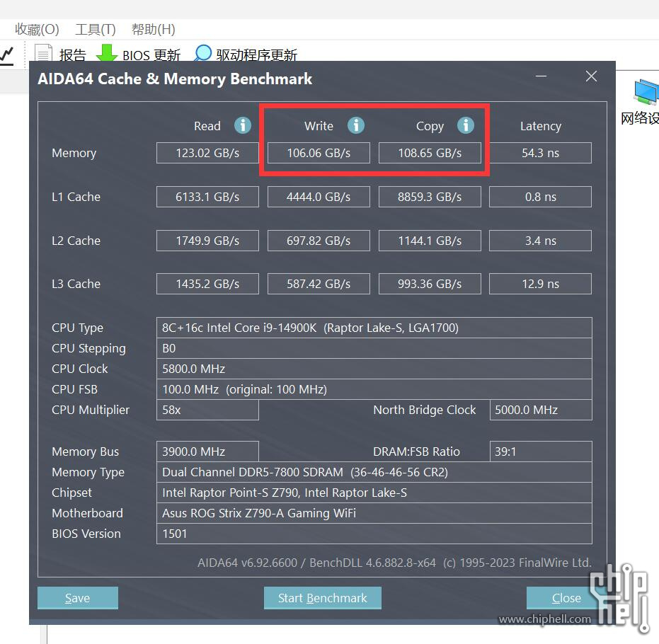
Task: Open the 收藏(O) menu
Action: pos(37,30)
